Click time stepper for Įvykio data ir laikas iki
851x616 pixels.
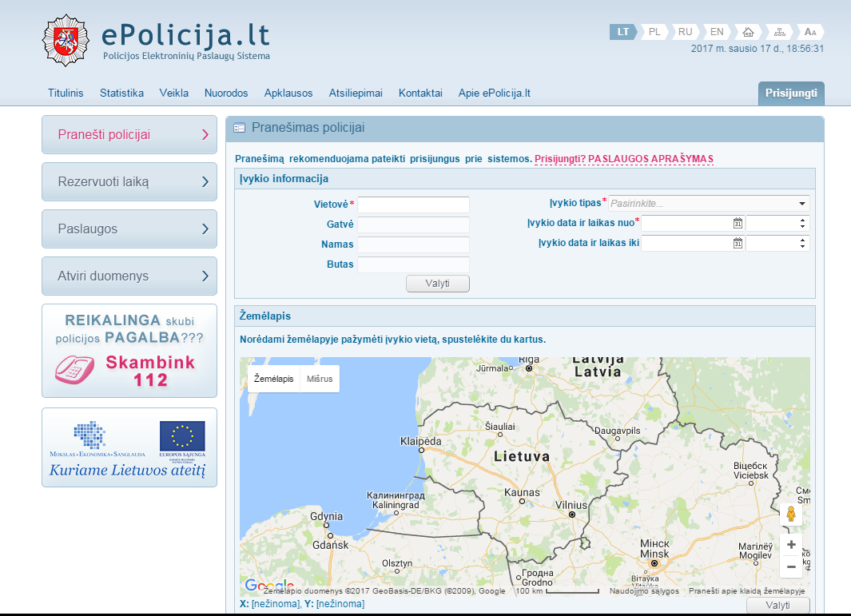coord(802,243)
